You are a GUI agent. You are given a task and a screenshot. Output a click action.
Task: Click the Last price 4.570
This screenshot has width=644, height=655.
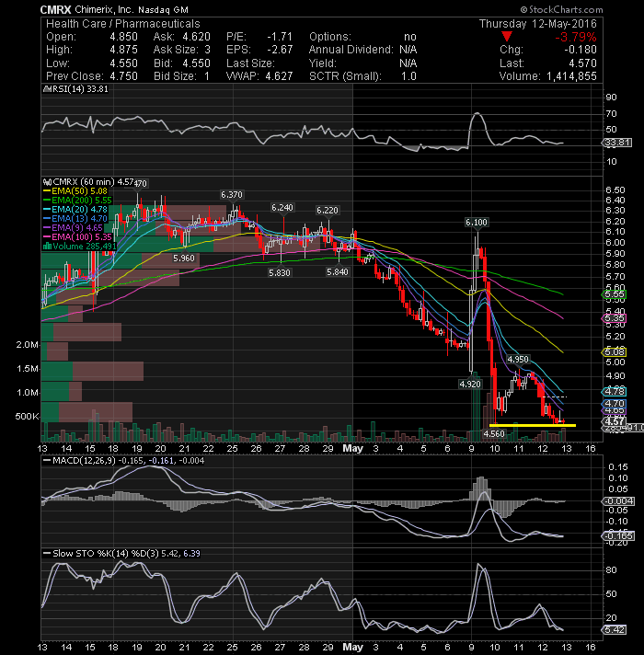tap(582, 63)
